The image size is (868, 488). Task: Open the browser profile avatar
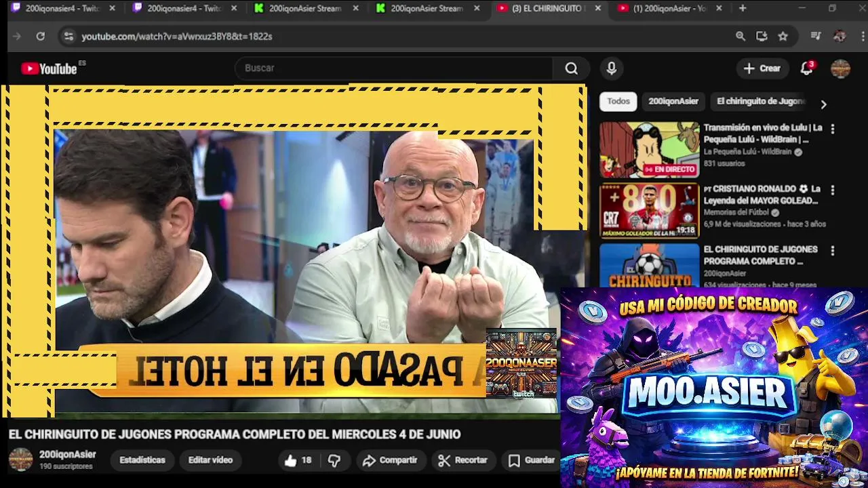pos(840,37)
